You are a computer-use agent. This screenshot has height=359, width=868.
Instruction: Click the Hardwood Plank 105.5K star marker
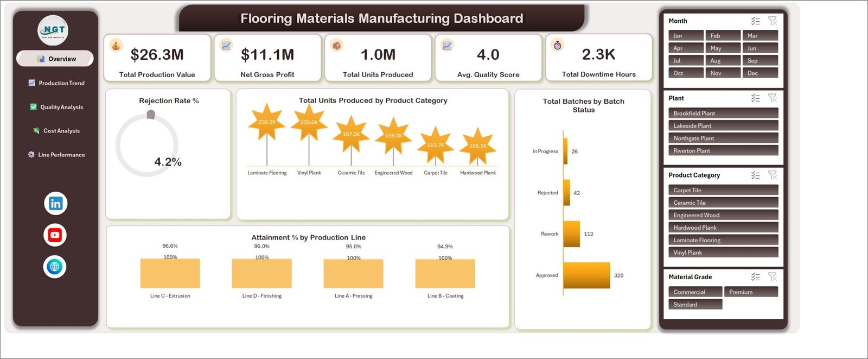point(478,146)
